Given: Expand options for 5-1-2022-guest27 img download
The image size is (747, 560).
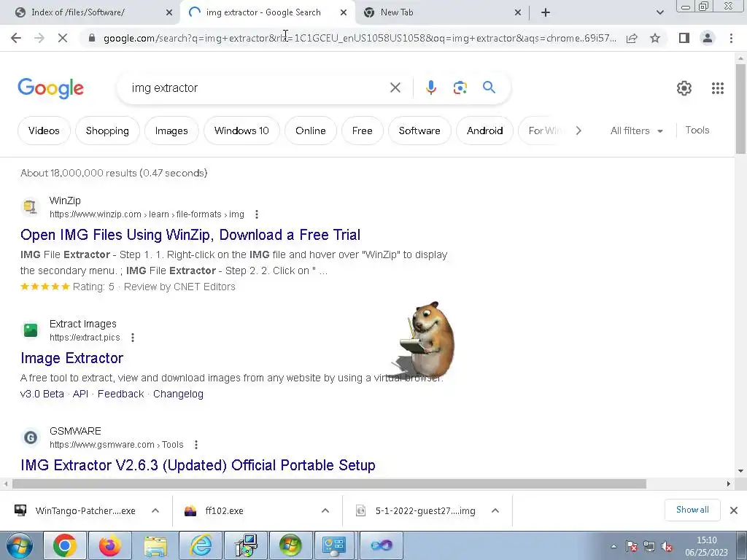Looking at the screenshot, I should tap(495, 510).
